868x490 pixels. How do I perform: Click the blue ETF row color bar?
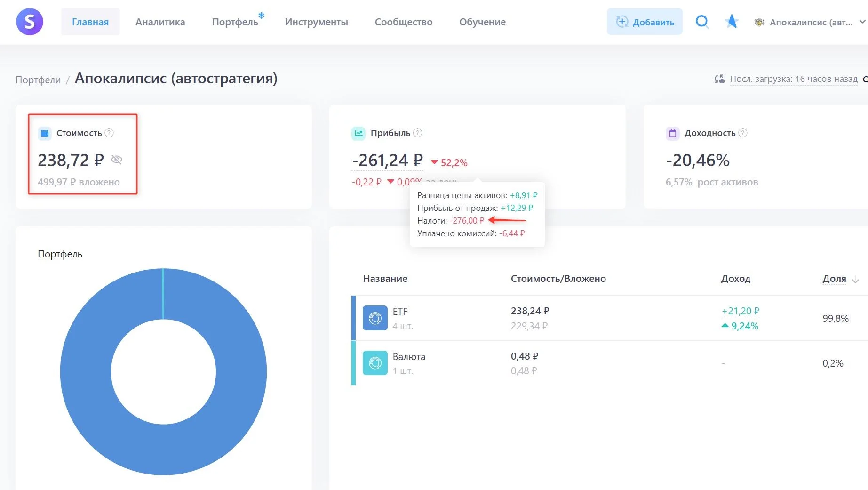pos(353,318)
